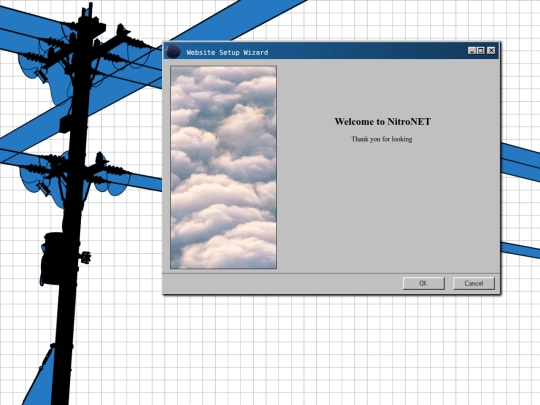Select the "Welcome to NitroNET" heading
The image size is (540, 405).
click(x=383, y=122)
